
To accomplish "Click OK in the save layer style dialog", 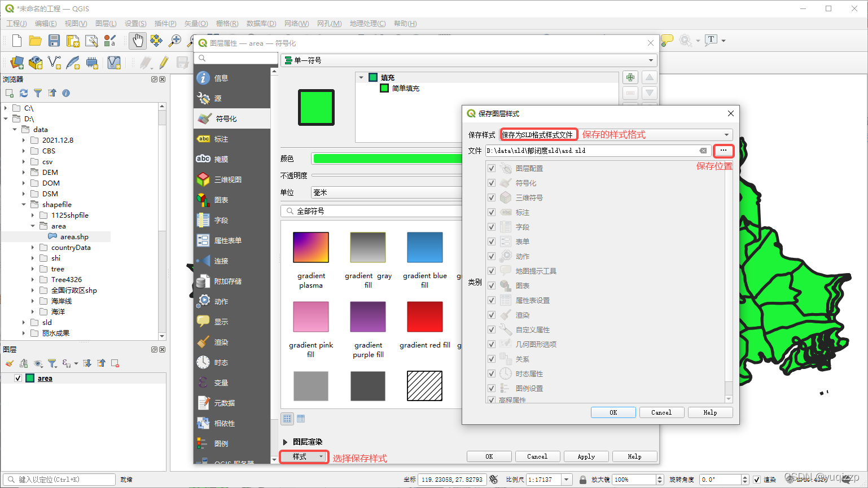I will pos(613,412).
